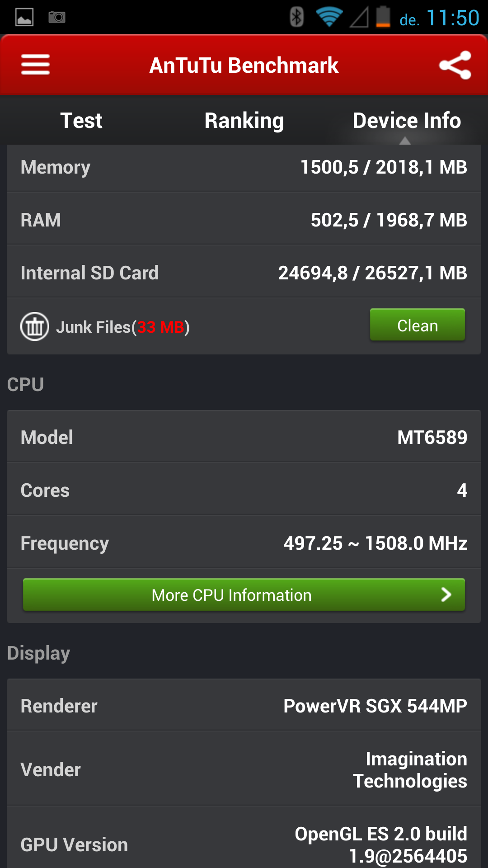Tap the Bluetooth status icon
Image resolution: width=488 pixels, height=868 pixels.
(296, 17)
